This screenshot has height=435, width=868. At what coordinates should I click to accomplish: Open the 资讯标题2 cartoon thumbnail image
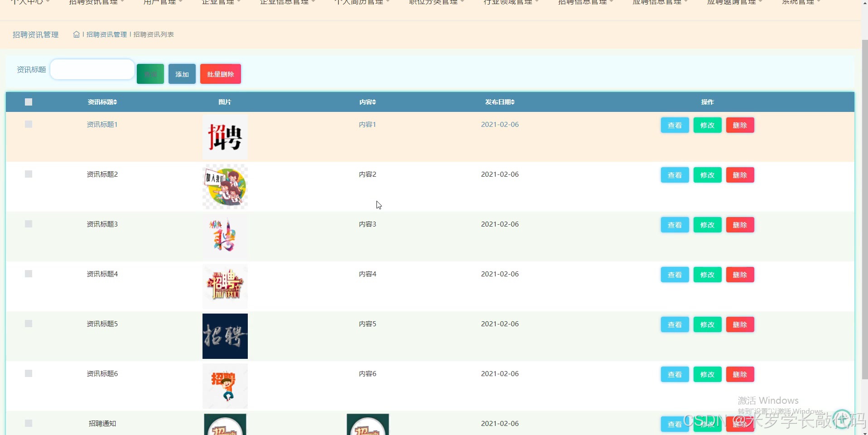tap(225, 187)
